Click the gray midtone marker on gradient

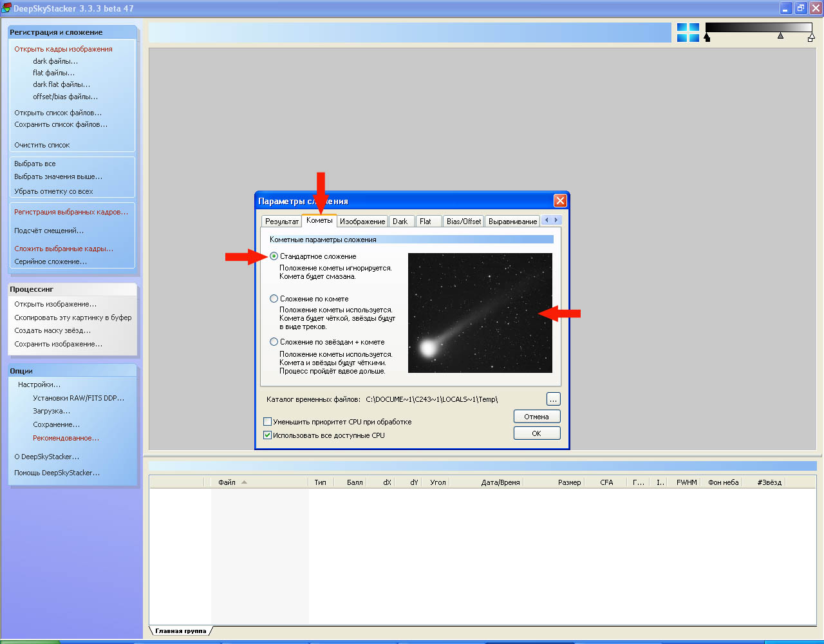pyautogui.click(x=780, y=36)
